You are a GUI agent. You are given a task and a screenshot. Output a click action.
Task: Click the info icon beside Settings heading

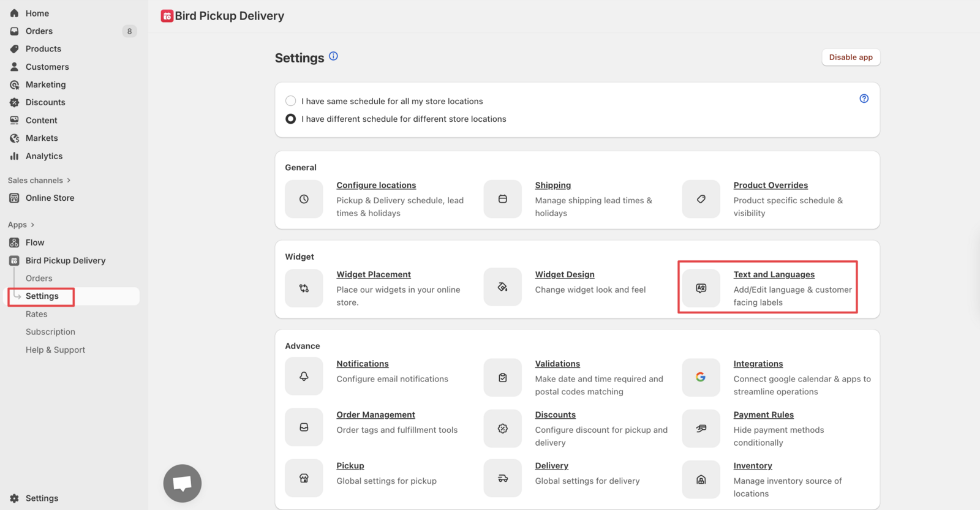(333, 56)
